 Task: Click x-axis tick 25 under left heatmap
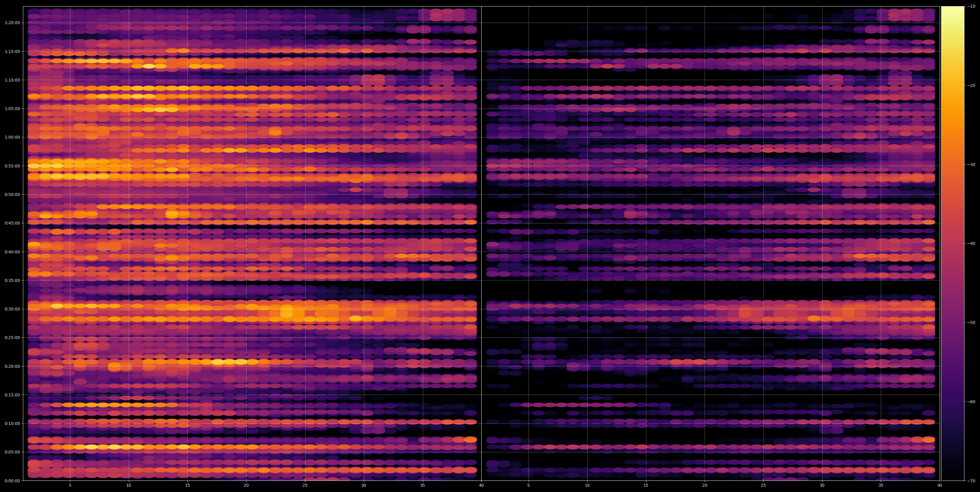[305, 486]
